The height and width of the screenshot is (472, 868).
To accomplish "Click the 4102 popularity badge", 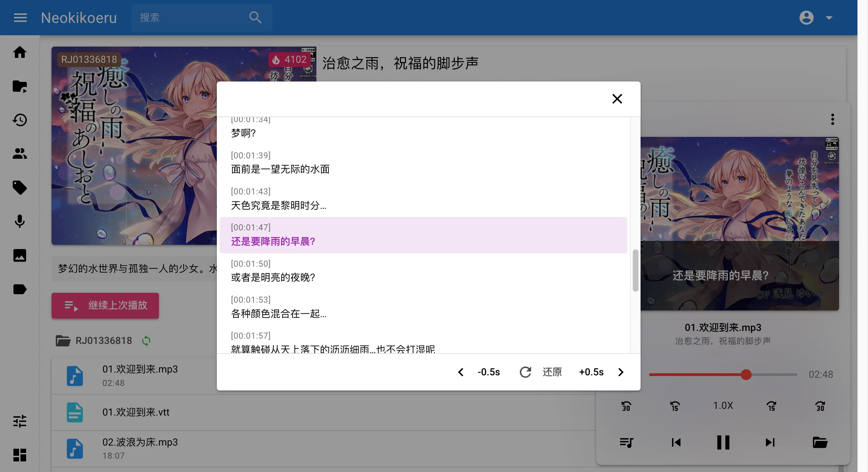I will 290,59.
